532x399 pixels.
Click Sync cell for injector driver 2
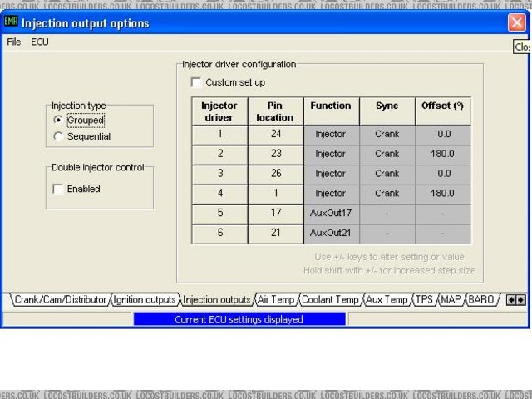pyautogui.click(x=387, y=155)
